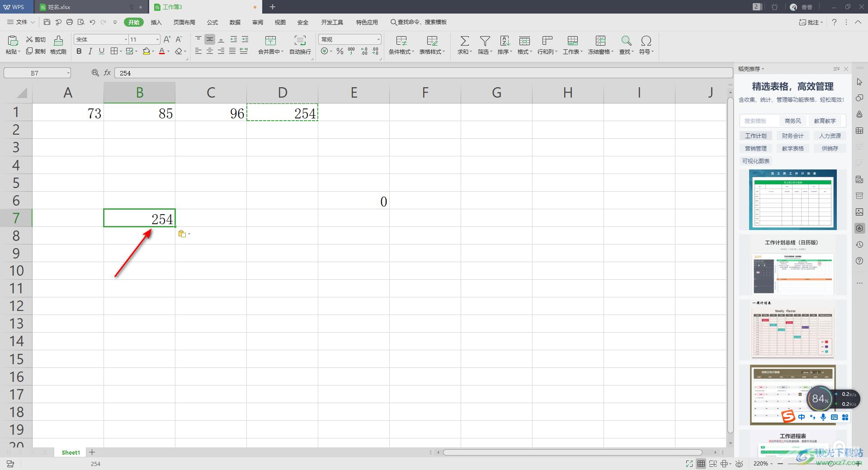Open the 页面布局 Page Layout tab
Image resolution: width=868 pixels, height=470 pixels.
184,22
